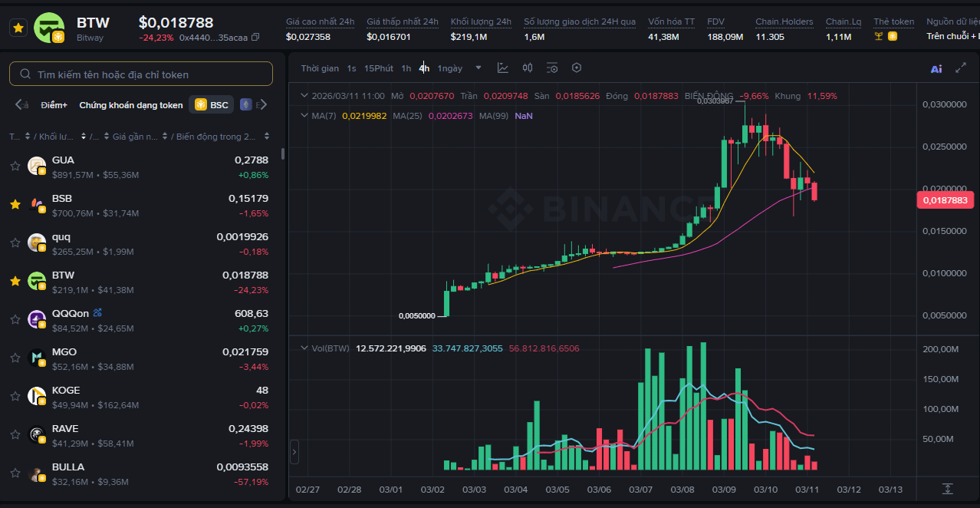The width and height of the screenshot is (980, 508).
Task: Focus the token name or address search field
Action: click(141, 74)
